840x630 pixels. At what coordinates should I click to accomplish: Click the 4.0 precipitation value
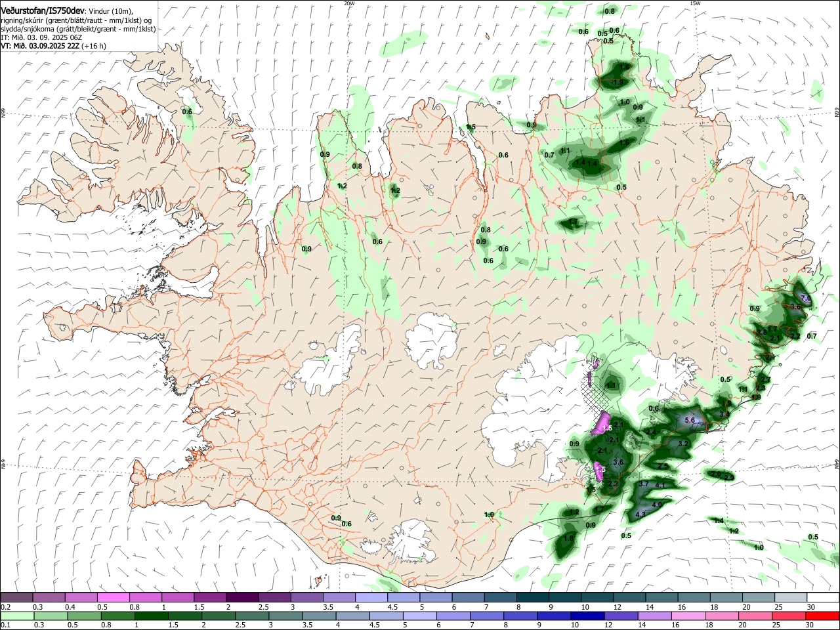(x=657, y=504)
